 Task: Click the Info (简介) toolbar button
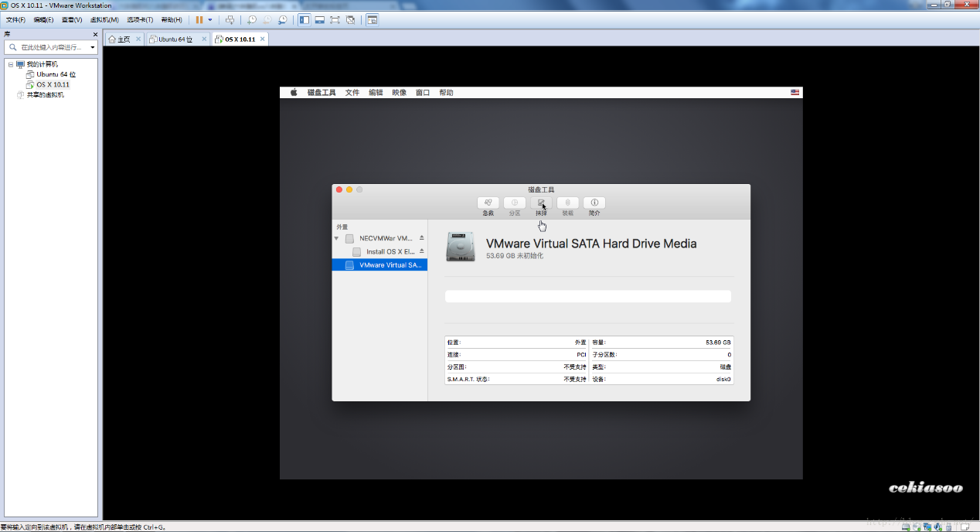(x=594, y=203)
